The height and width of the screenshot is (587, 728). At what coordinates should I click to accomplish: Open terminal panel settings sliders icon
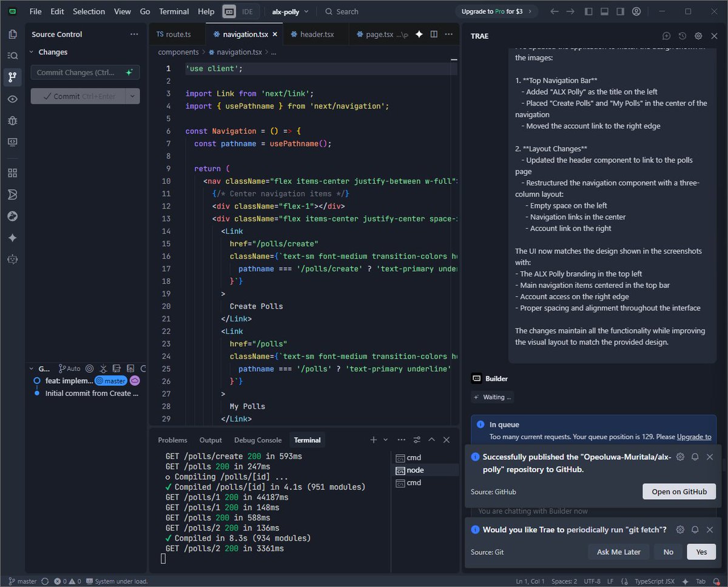[x=417, y=440]
